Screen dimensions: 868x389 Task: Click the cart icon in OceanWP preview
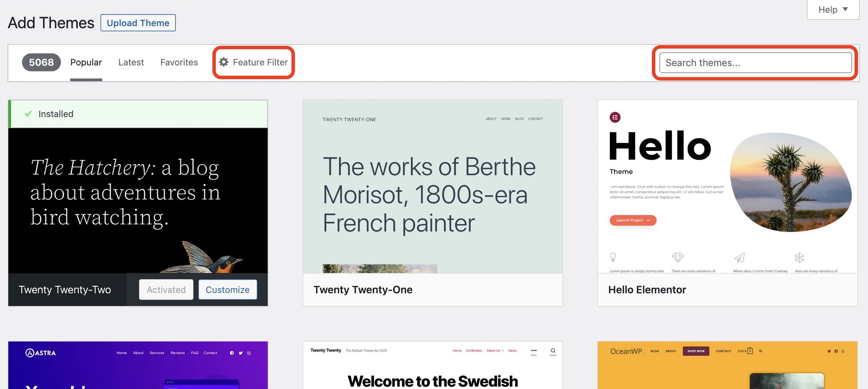pos(750,351)
